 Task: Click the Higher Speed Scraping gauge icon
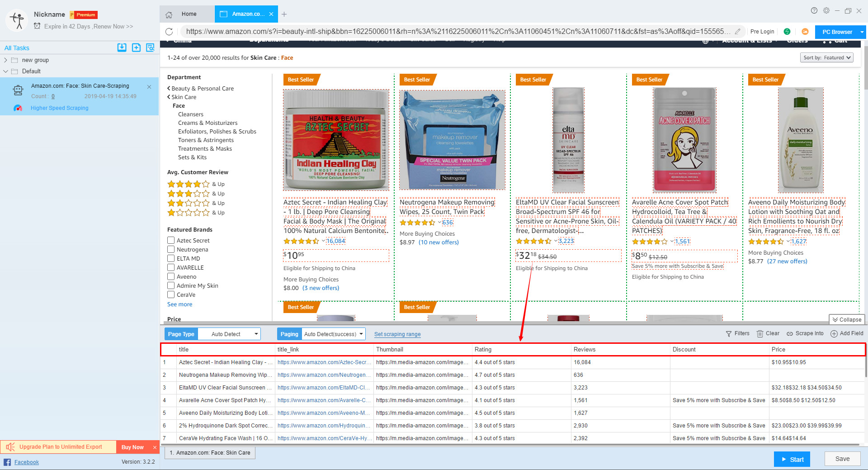18,108
